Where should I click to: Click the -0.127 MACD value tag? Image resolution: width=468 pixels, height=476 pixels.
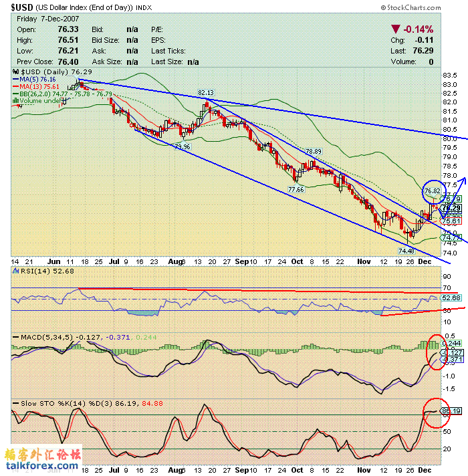coord(451,353)
